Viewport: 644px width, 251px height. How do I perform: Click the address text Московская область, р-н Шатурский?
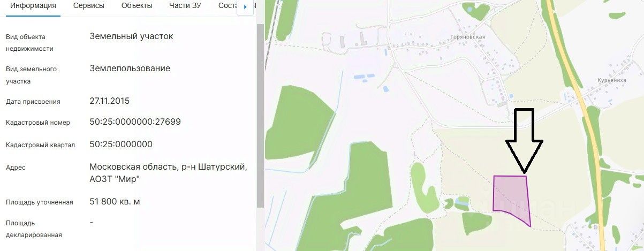click(x=169, y=167)
